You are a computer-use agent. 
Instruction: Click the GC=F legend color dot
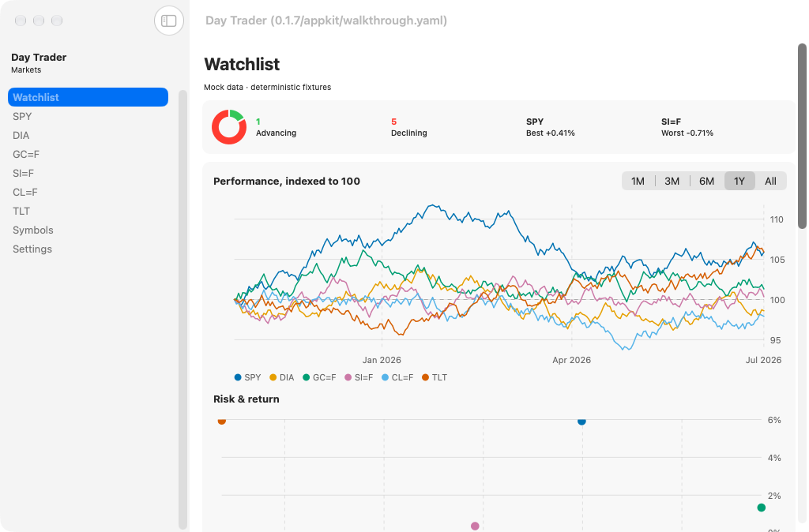[x=306, y=377]
